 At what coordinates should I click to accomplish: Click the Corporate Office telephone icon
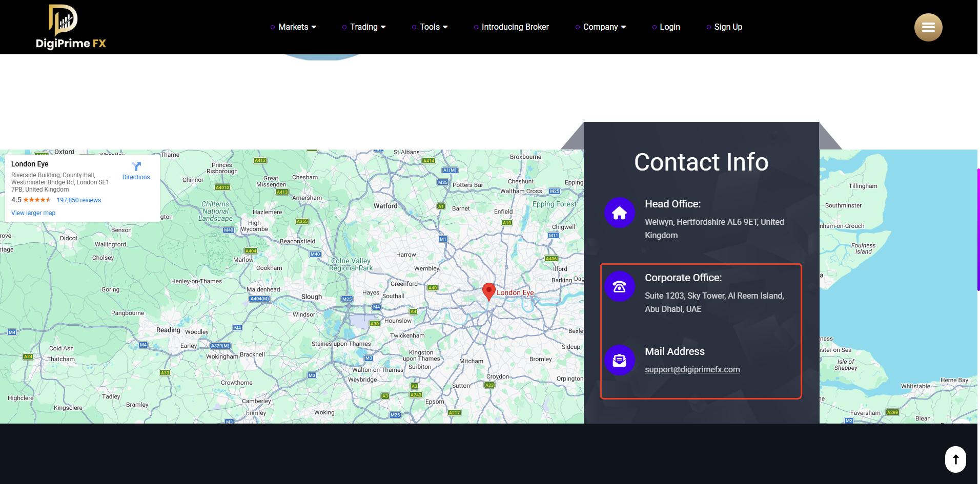point(619,286)
